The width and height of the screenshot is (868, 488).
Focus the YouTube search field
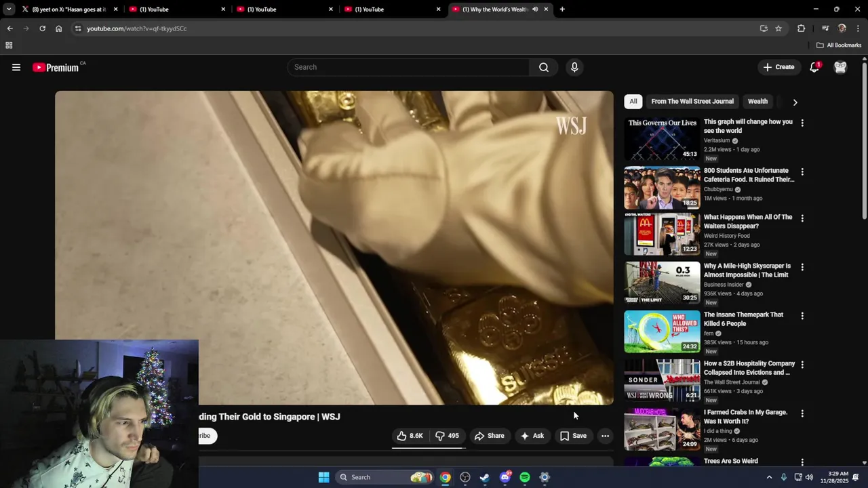coord(408,67)
